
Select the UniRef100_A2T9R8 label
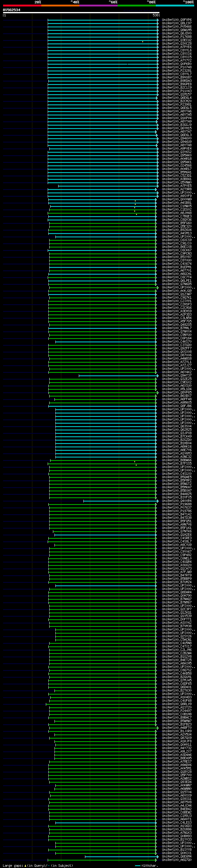point(176,189)
